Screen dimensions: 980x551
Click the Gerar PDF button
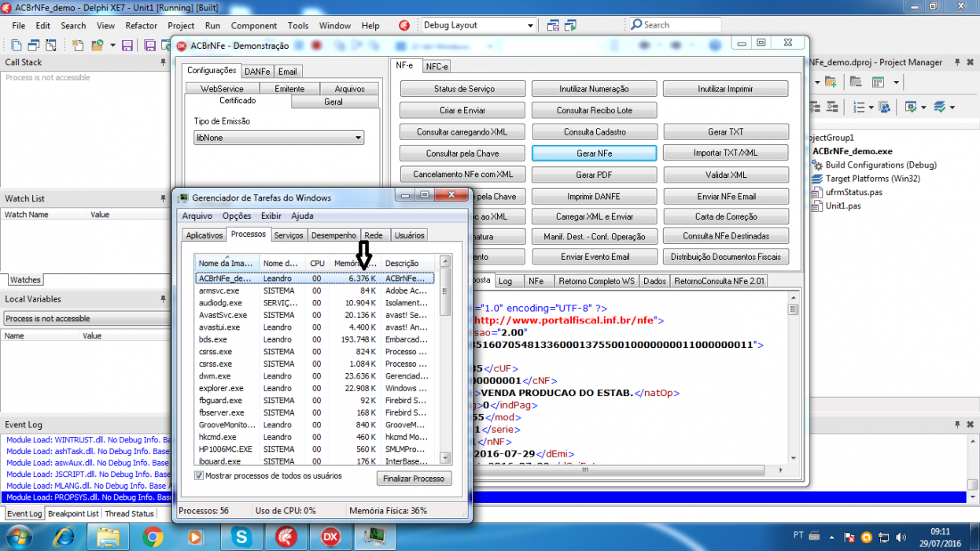tap(594, 175)
